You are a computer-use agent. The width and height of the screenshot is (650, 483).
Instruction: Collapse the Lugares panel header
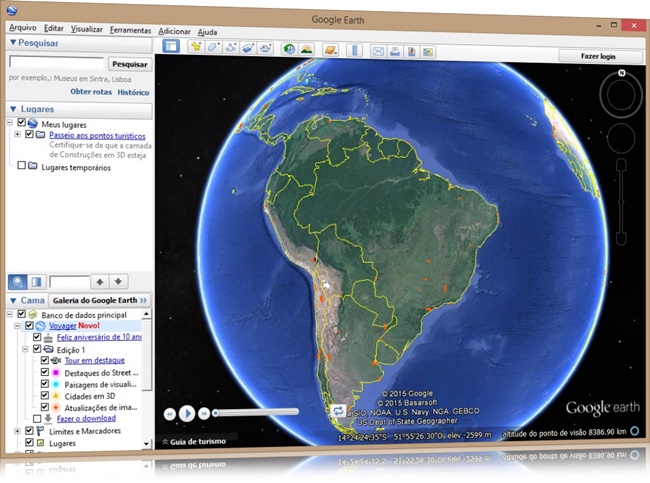click(x=13, y=109)
